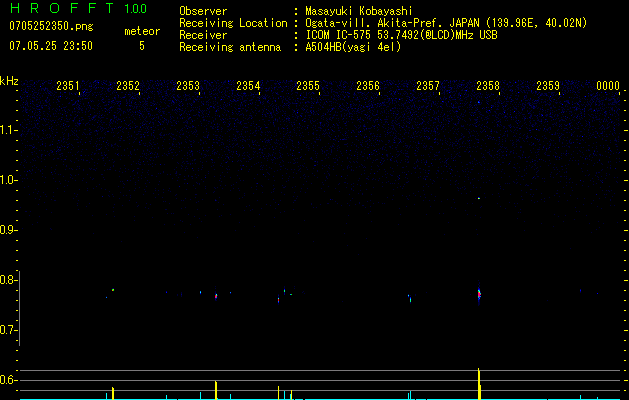Viewport: 629px width, 400px height.
Task: Click the 2353 time axis label
Action: (x=188, y=85)
